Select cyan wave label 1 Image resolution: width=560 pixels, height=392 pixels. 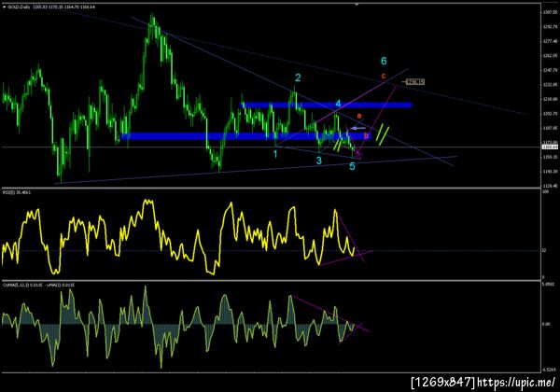click(275, 154)
